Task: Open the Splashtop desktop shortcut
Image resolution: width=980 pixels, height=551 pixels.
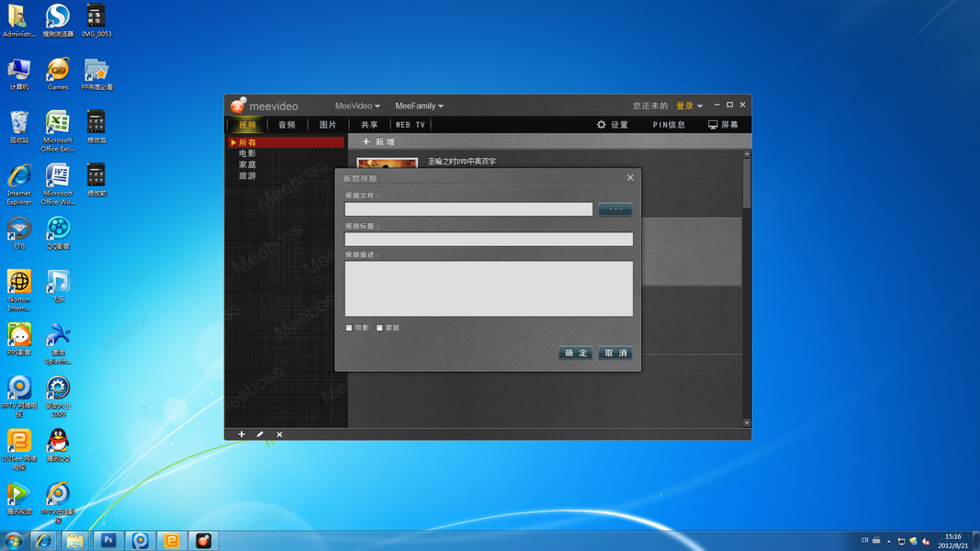Action: [58, 343]
